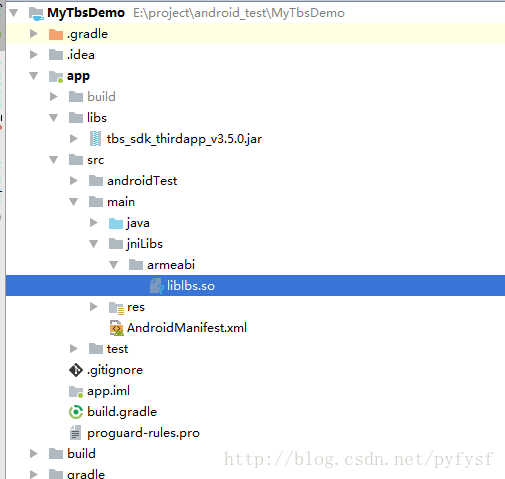505x479 pixels.
Task: Collapse the jniLibs folder arrow
Action: tap(94, 244)
